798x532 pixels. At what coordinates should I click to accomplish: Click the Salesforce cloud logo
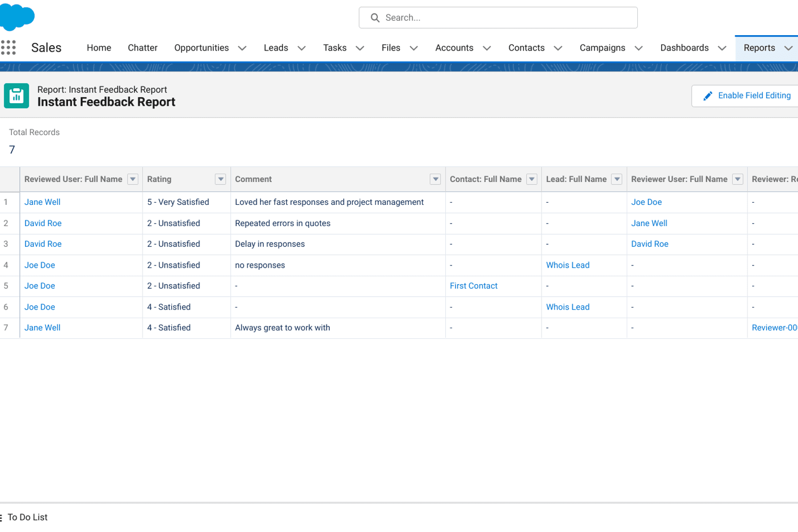coord(16,16)
